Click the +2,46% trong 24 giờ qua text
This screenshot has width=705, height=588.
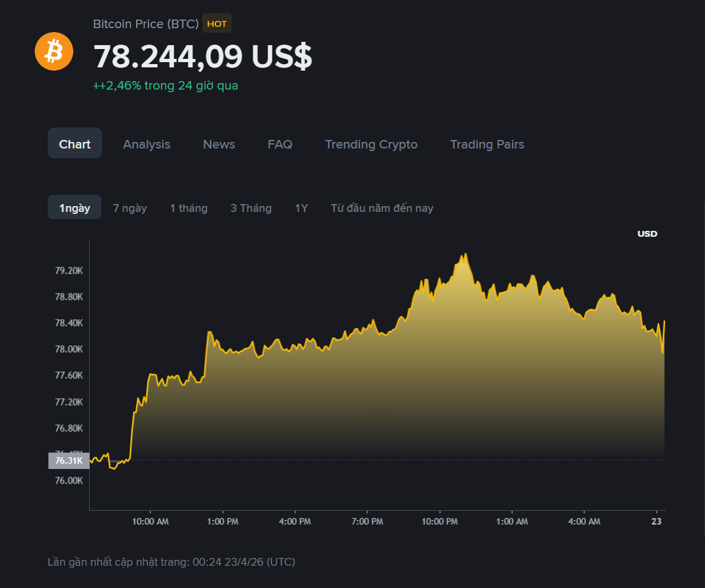pos(166,85)
